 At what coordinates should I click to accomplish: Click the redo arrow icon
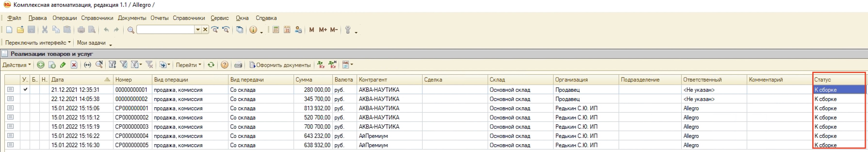pos(117,30)
